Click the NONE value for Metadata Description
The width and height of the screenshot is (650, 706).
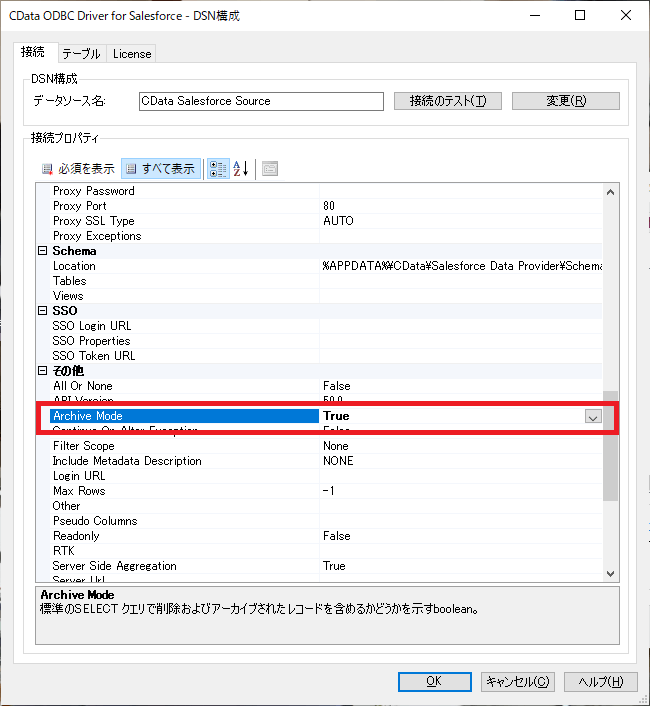pos(339,461)
